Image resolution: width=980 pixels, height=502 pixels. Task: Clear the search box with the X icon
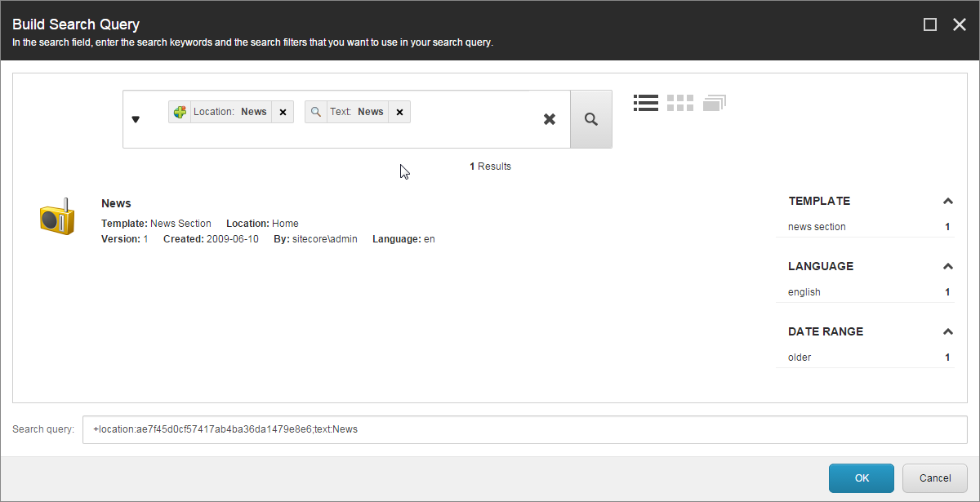click(x=550, y=119)
